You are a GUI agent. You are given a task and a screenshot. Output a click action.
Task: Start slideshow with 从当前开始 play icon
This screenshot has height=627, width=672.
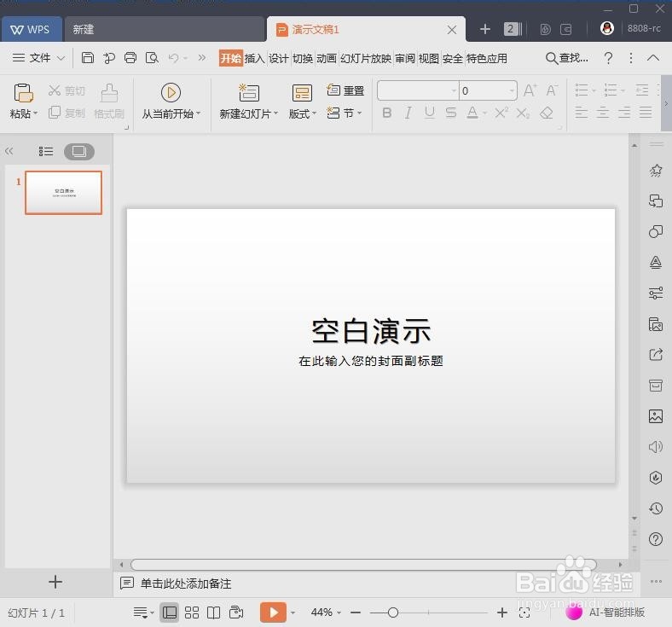point(171,93)
